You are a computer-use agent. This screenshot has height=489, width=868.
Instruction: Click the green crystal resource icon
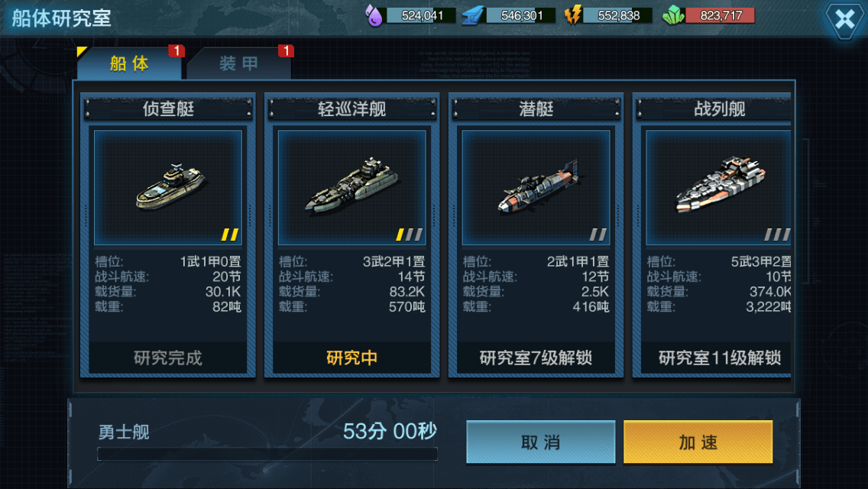point(673,15)
